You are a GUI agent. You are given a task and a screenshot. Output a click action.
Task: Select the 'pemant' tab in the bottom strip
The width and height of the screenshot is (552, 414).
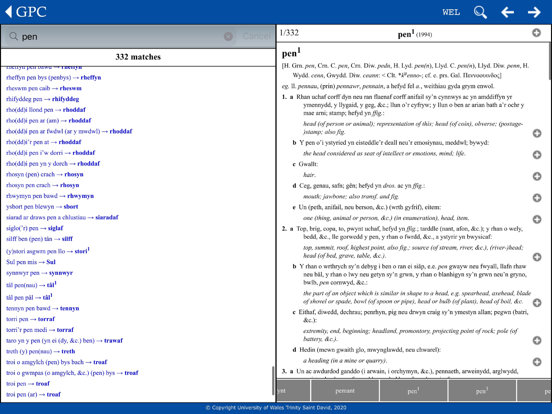345,391
